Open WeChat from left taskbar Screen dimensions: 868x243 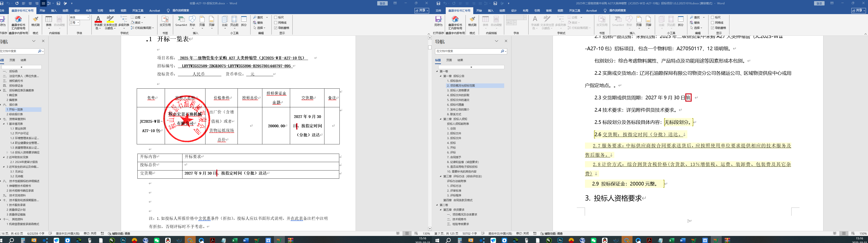(157, 240)
